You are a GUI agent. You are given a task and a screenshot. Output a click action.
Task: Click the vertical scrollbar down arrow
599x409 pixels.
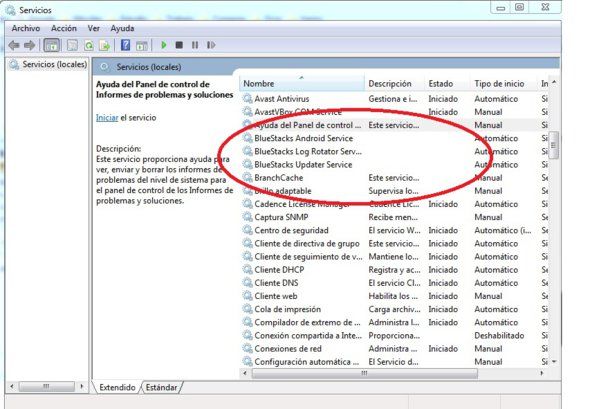[554, 361]
